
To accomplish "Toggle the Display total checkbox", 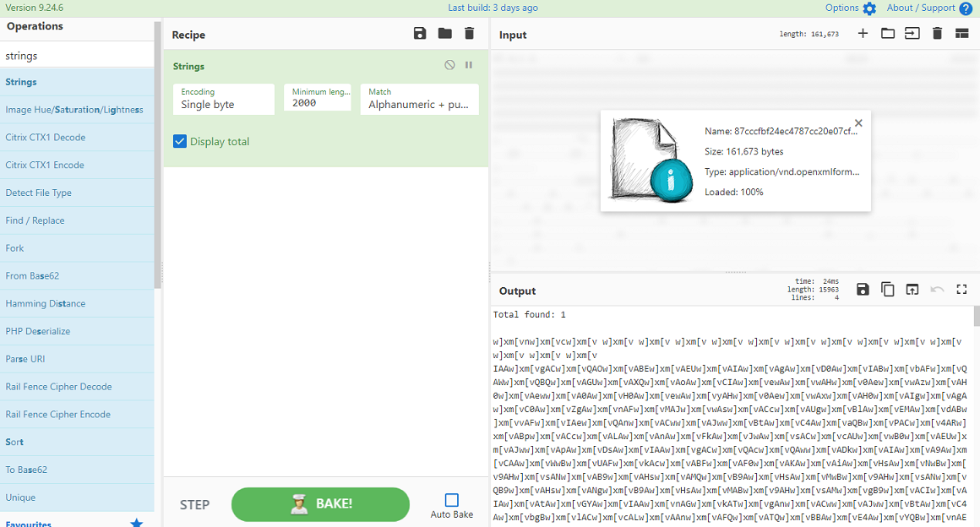I will pos(180,141).
